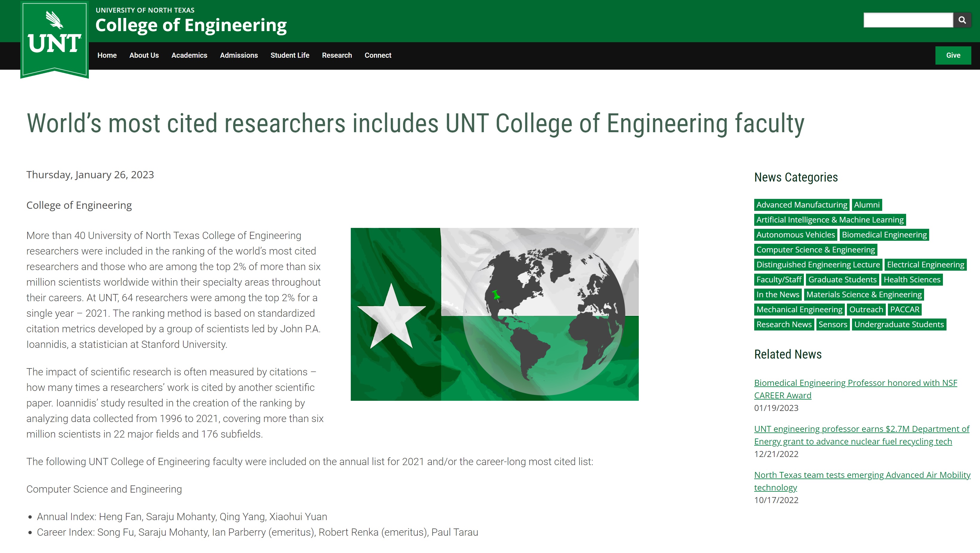Select the In the News tag
980x553 pixels.
(778, 294)
